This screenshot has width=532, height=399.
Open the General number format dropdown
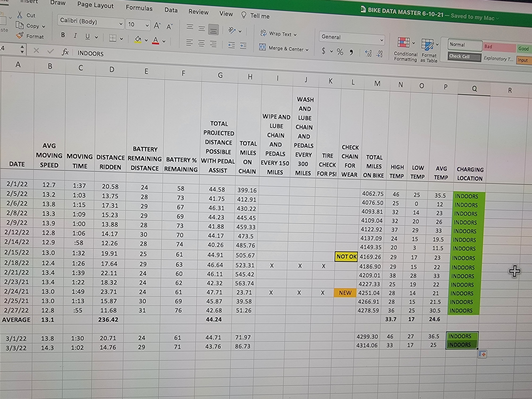(381, 40)
